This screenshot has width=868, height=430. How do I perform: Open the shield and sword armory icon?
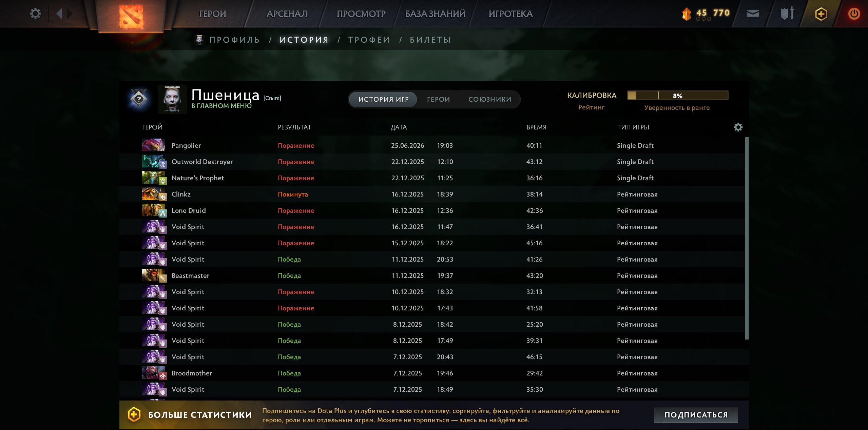(787, 14)
